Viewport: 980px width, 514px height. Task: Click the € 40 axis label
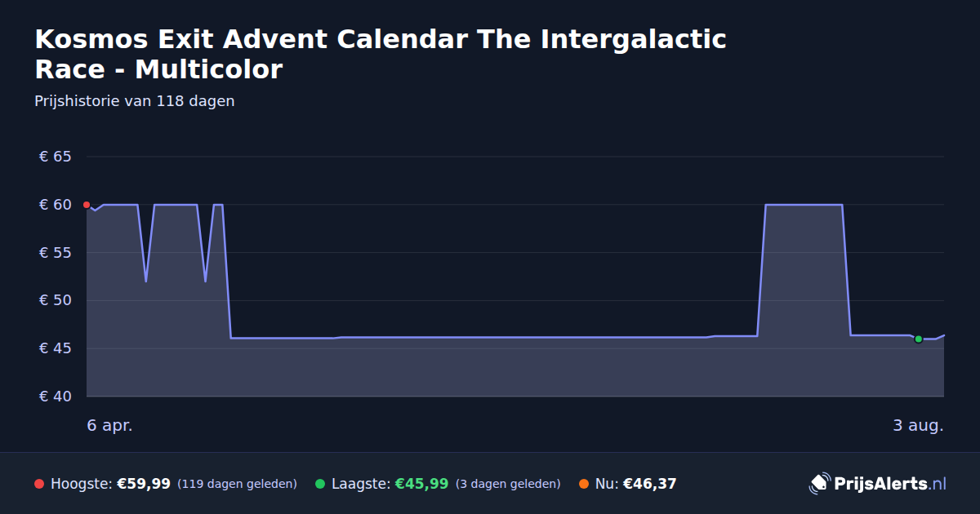click(x=55, y=397)
